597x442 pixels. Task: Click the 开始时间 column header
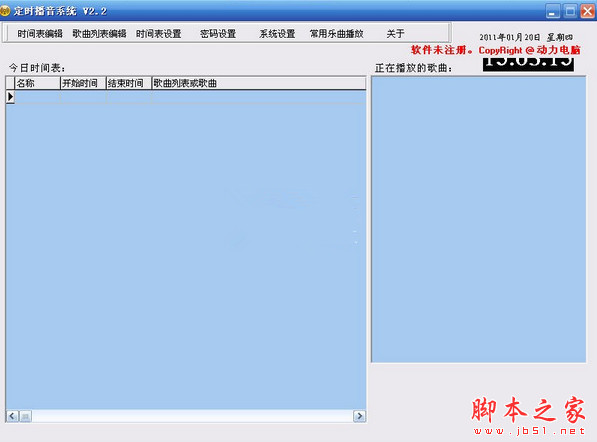tap(83, 83)
